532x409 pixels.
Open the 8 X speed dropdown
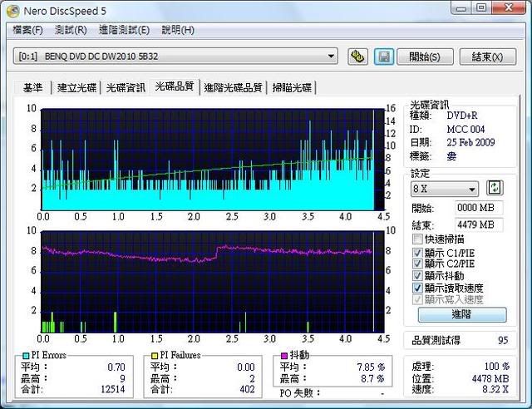click(445, 189)
